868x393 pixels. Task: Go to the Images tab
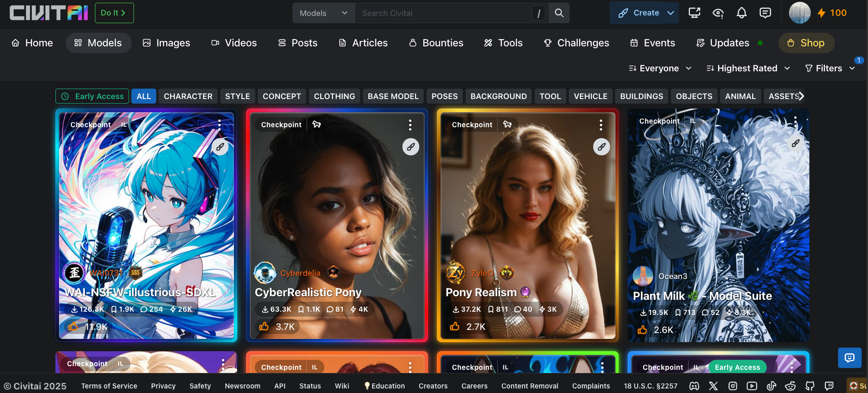pos(166,43)
